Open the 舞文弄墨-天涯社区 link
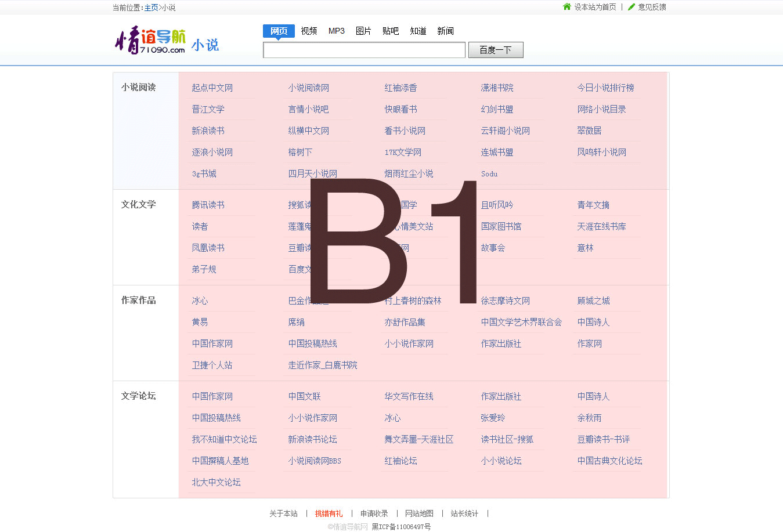783x532 pixels. [419, 439]
